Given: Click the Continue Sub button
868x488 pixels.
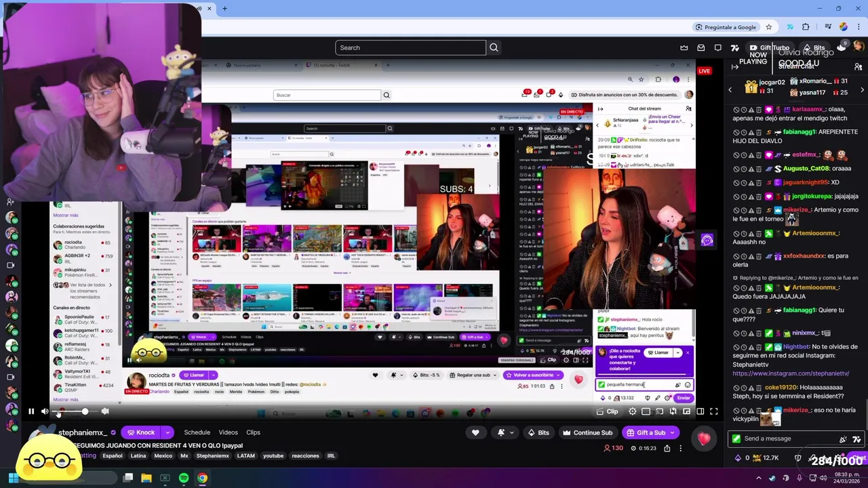Looking at the screenshot, I should [588, 432].
